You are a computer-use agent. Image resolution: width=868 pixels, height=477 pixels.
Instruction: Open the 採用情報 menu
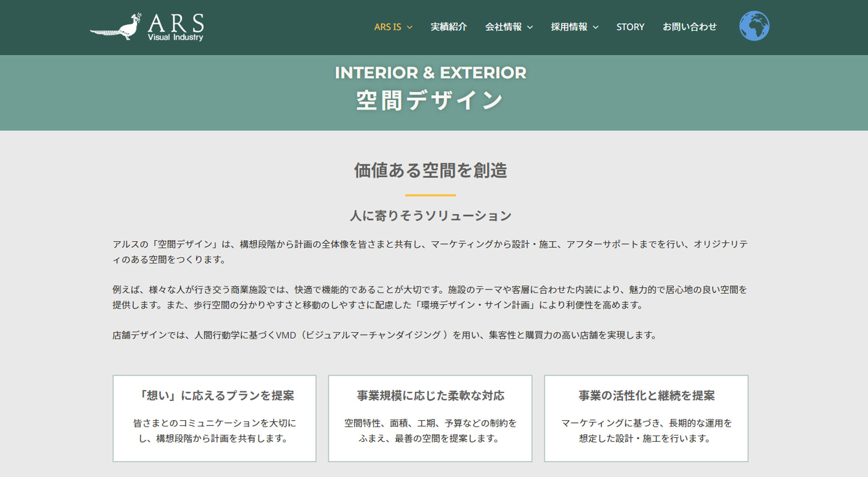[x=569, y=27]
